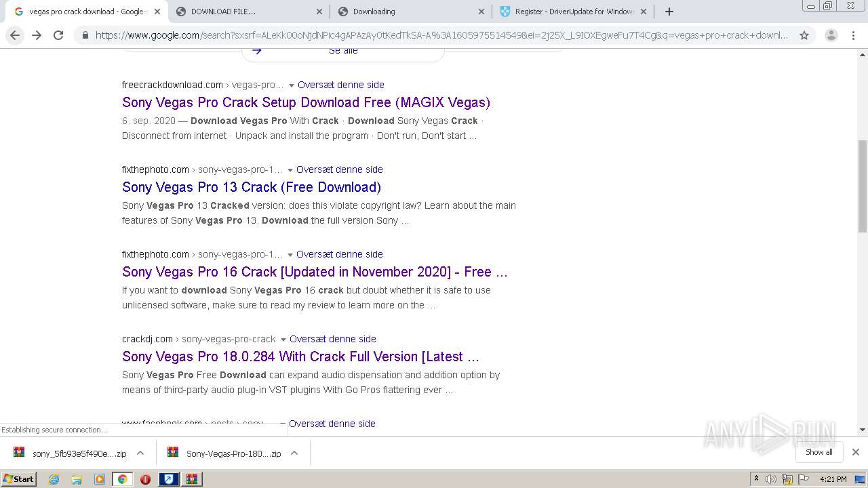868x488 pixels.
Task: Open download options for sony_5fb93e5f490e zip
Action: point(140,453)
